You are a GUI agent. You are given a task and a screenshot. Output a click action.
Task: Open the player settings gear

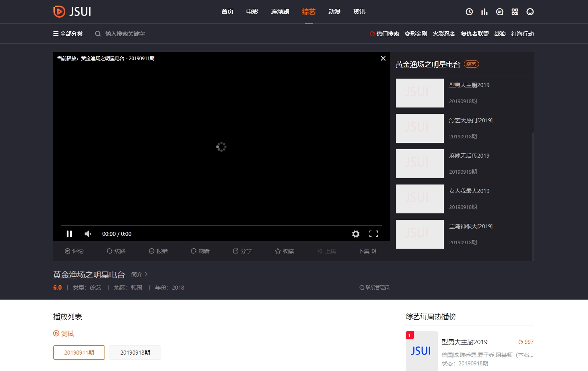click(356, 233)
